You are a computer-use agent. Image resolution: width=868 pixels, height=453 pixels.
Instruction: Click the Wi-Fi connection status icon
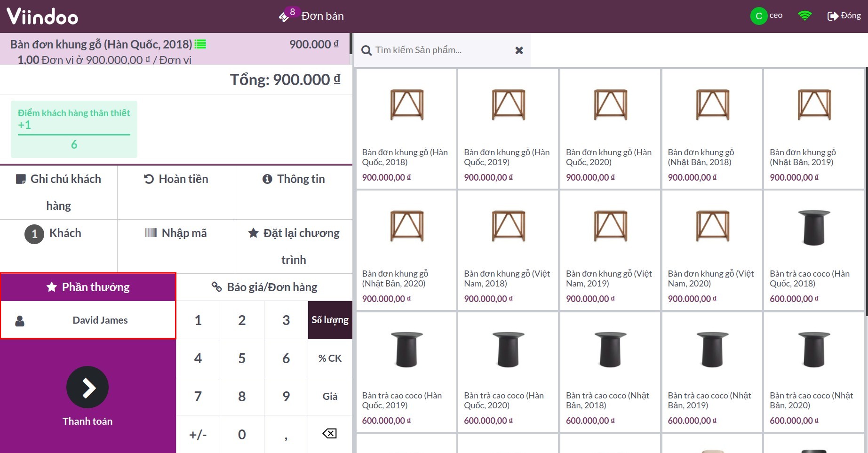pos(805,16)
